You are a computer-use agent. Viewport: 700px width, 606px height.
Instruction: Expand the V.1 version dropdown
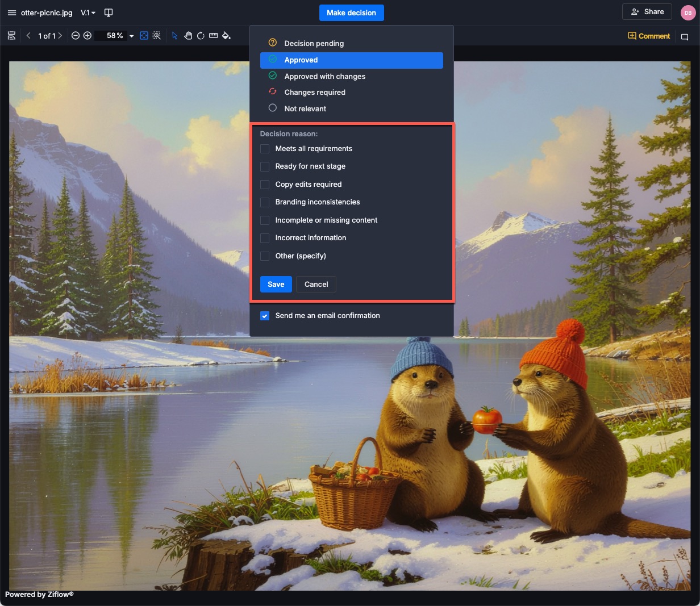pyautogui.click(x=88, y=12)
